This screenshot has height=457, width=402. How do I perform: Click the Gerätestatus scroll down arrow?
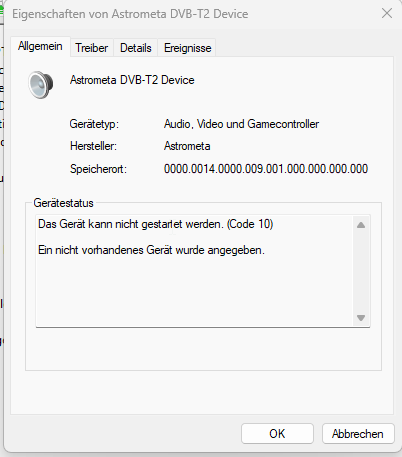point(361,318)
